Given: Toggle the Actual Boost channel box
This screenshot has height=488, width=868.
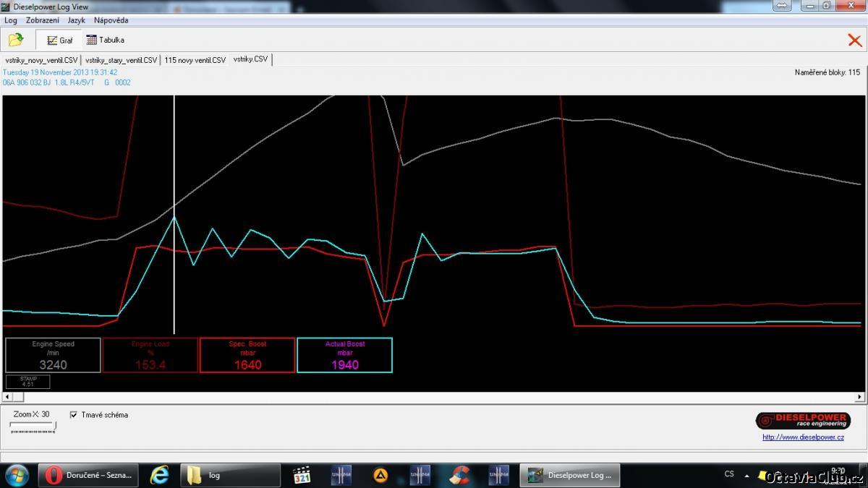Looking at the screenshot, I should 344,355.
